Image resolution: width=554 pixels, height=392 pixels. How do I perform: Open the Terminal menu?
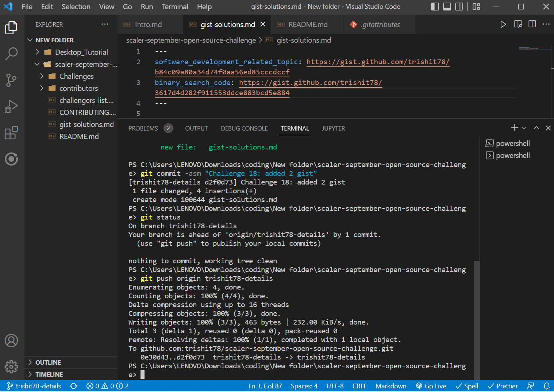[175, 7]
